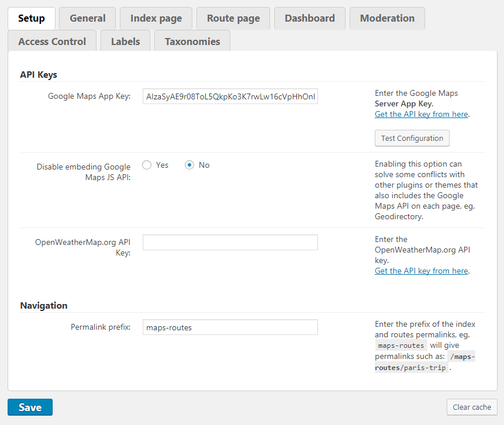Switch to the Labels tab
The image size is (504, 425).
(126, 42)
